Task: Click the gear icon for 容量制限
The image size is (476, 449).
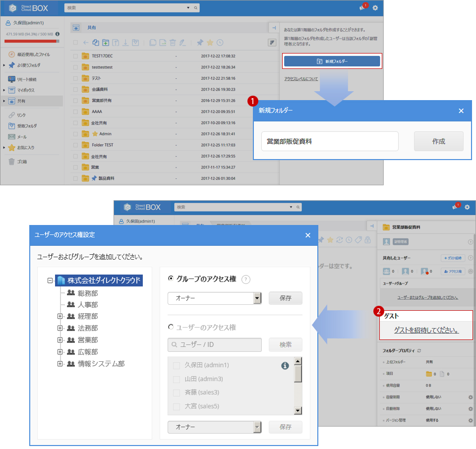Action: 470,397
